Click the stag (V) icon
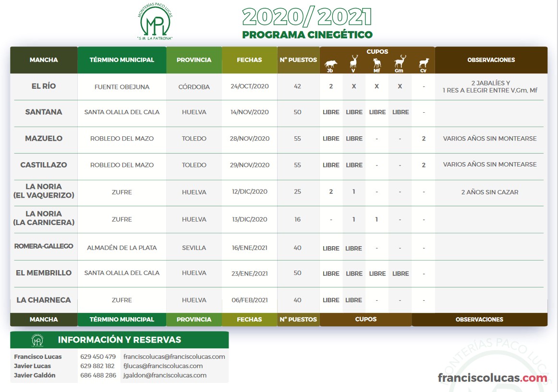The height and width of the screenshot is (392, 558). pyautogui.click(x=354, y=62)
